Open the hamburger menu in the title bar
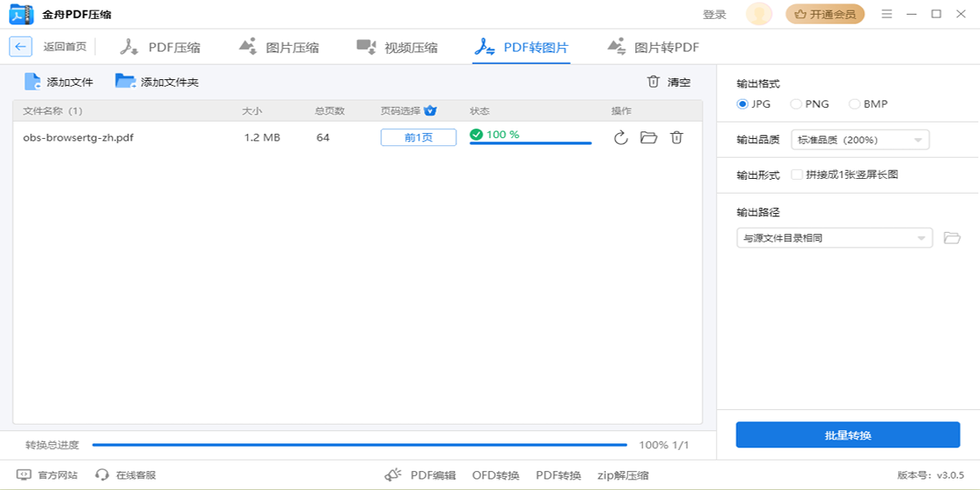Screen dimensions: 980x490 pos(885,14)
